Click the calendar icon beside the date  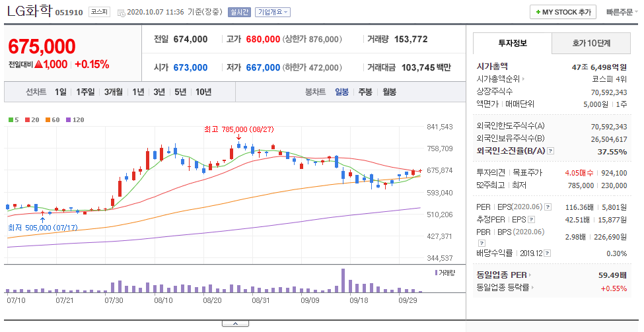click(x=121, y=13)
